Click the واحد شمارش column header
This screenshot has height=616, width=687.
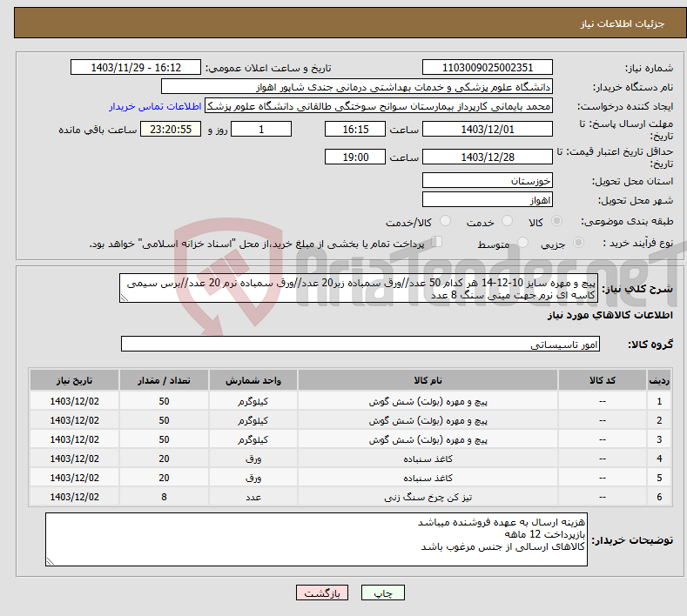[x=253, y=380]
